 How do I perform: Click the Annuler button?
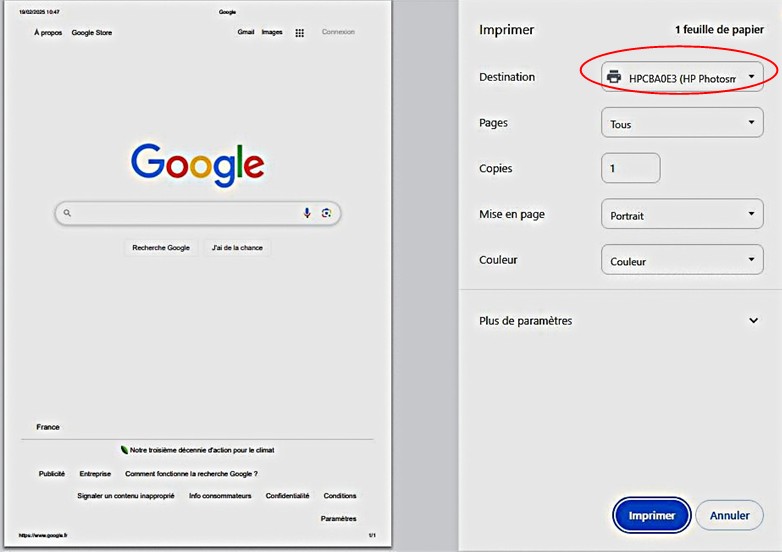[x=729, y=515]
